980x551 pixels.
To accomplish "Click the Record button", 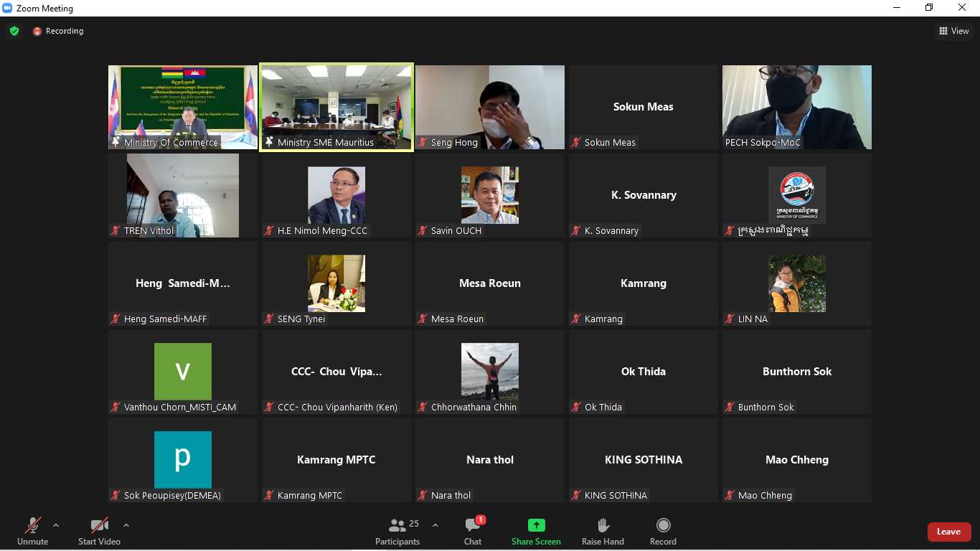I will pos(663,531).
